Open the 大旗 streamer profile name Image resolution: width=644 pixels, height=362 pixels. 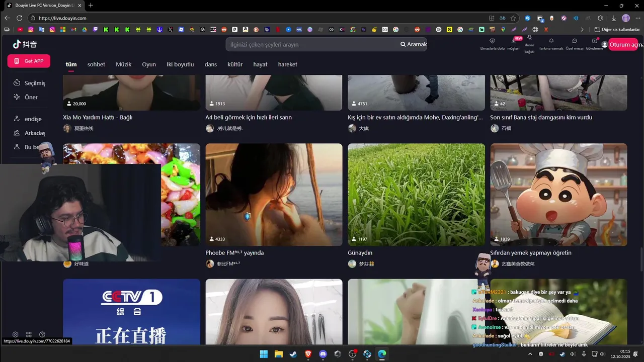364,129
